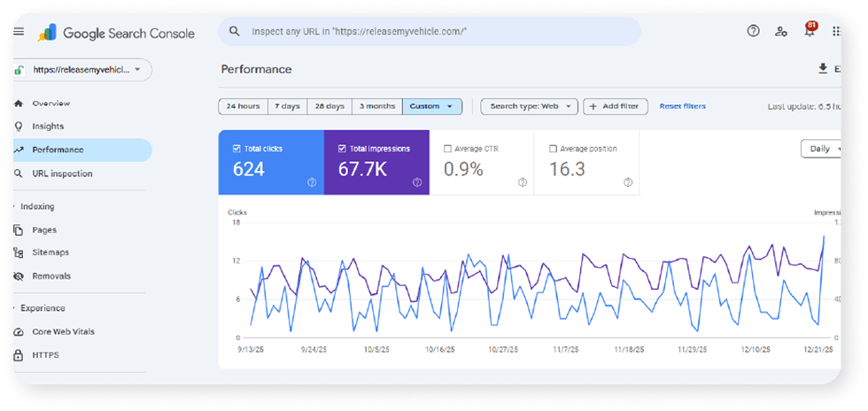The image size is (868, 411).
Task: Uncheck the Total impressions checkbox
Action: pyautogui.click(x=342, y=149)
